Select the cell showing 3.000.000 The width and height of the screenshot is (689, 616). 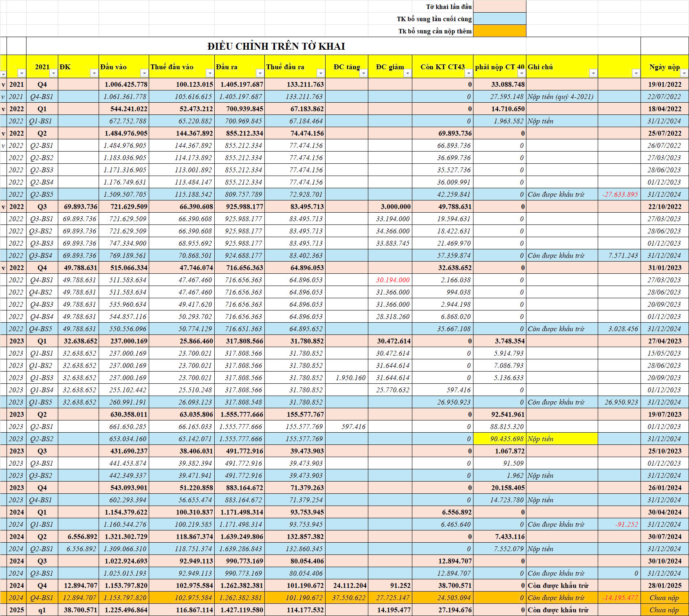pos(390,207)
